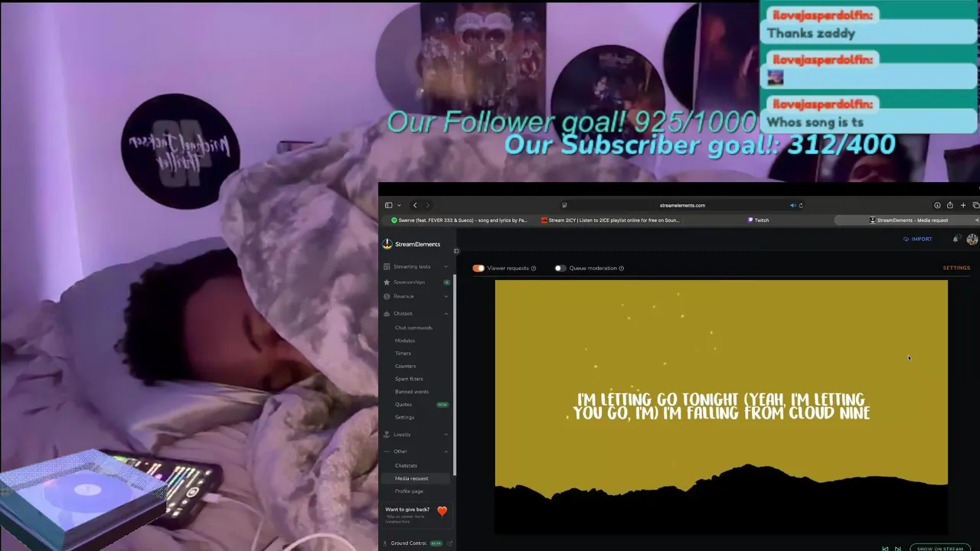Open Safari downloads icon
This screenshot has width=980, height=551.
click(937, 205)
